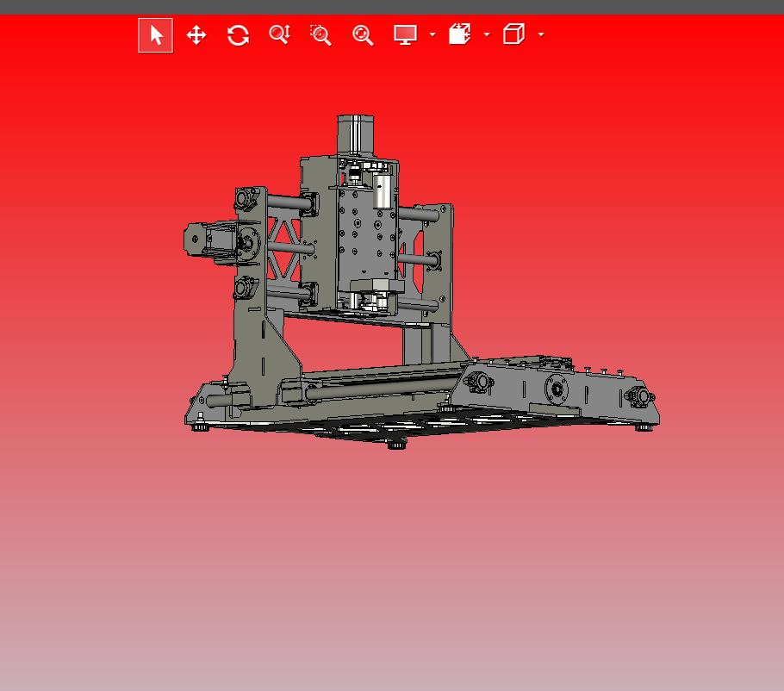Choose the Rotate view tool
784x691 pixels.
[238, 35]
